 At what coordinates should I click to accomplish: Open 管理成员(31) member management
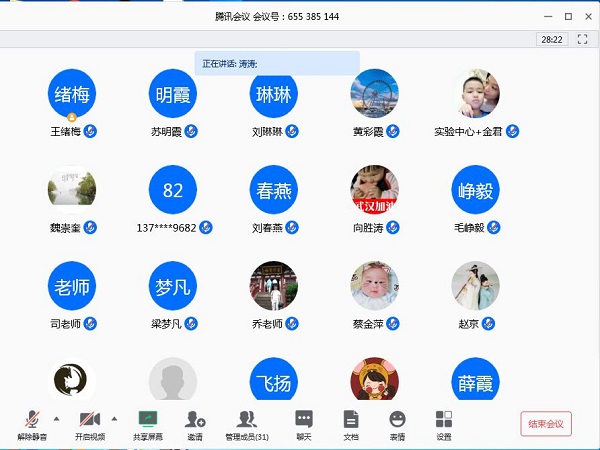coord(246,419)
